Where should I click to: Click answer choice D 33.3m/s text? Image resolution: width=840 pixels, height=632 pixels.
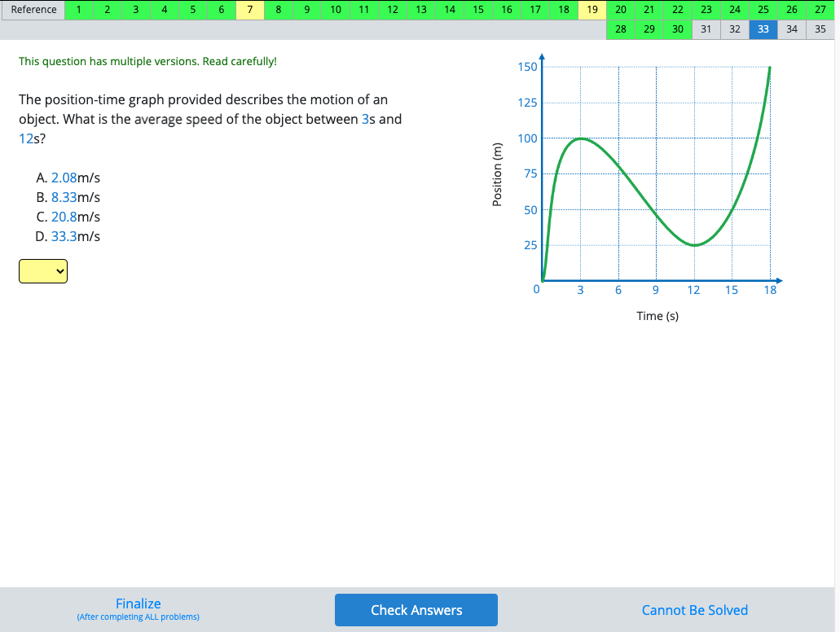[68, 236]
